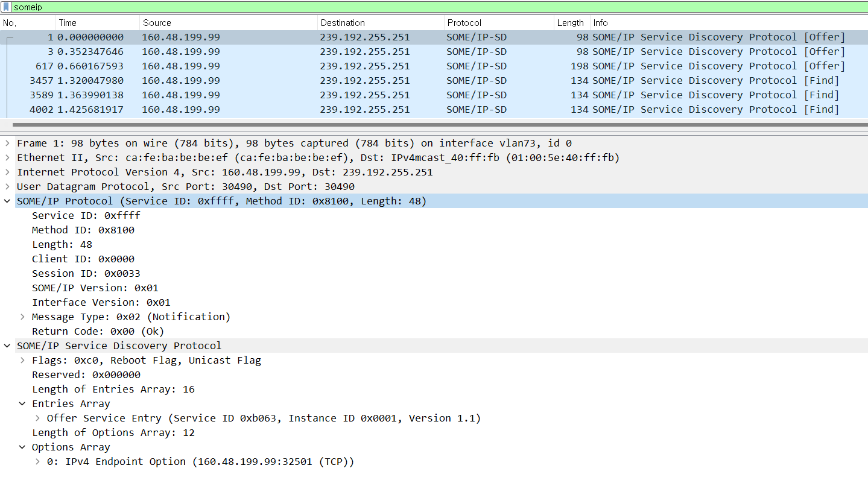Expand the Frame 1 details node
Screen dimensions: 868x480
point(7,144)
